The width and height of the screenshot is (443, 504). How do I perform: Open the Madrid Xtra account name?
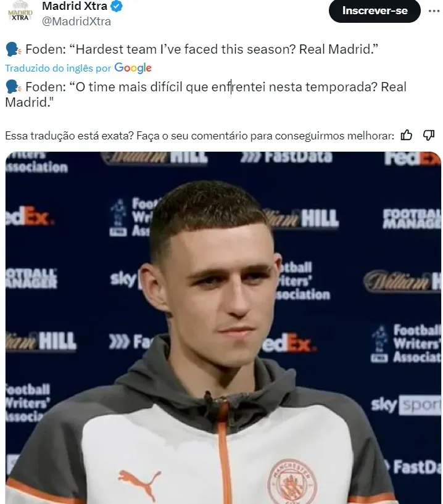click(75, 6)
